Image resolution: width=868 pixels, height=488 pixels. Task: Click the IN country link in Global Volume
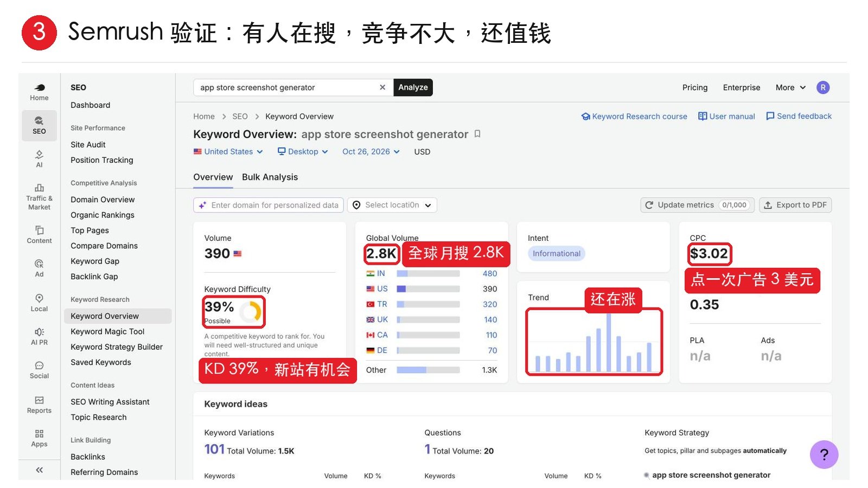point(381,273)
